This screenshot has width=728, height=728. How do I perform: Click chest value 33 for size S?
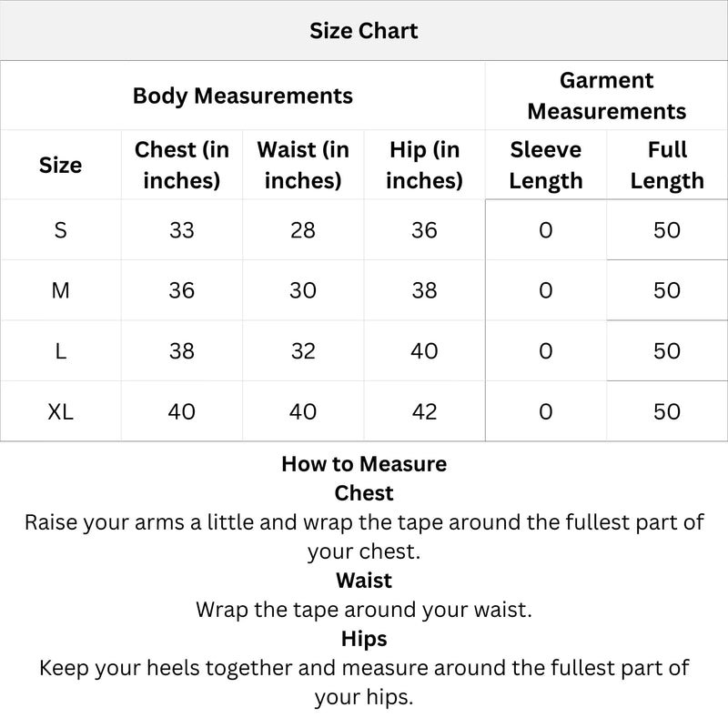[x=182, y=230]
